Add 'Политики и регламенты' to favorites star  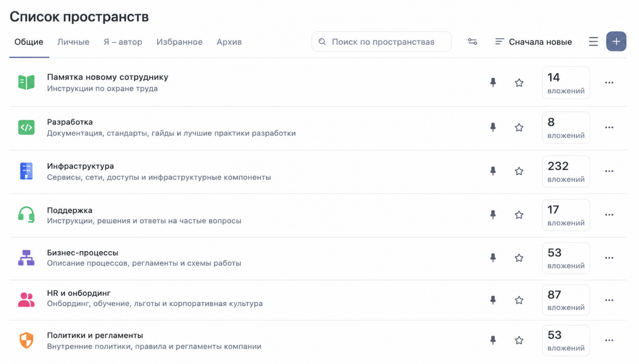(519, 340)
